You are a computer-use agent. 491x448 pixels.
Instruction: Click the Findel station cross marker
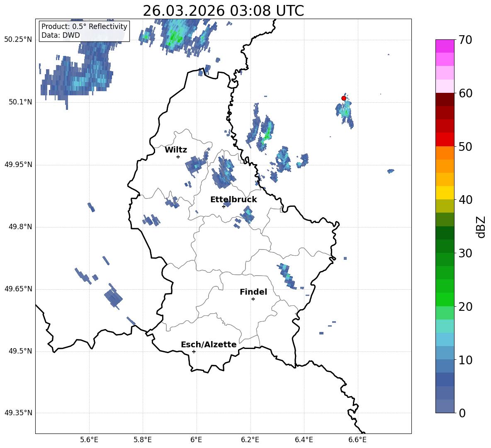pos(253,299)
